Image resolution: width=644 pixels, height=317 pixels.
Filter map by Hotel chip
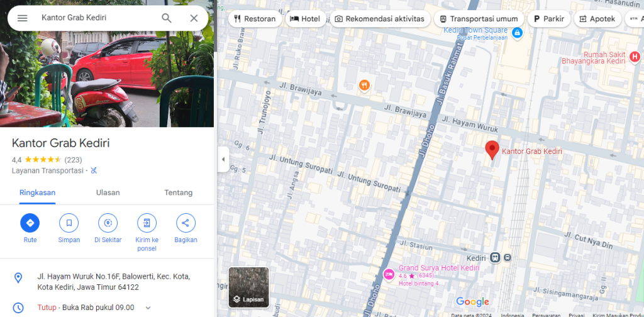[x=306, y=19]
